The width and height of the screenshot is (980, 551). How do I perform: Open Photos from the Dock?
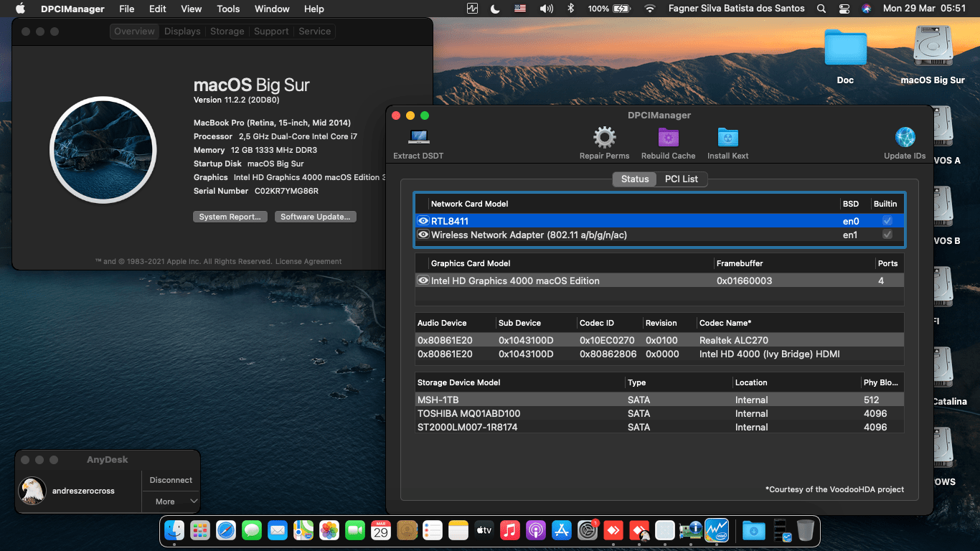pos(329,530)
